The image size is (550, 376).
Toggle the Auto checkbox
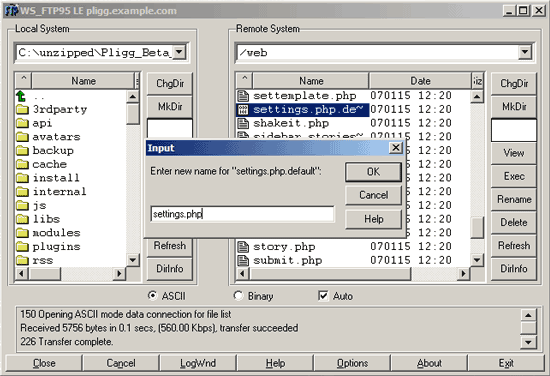[323, 296]
